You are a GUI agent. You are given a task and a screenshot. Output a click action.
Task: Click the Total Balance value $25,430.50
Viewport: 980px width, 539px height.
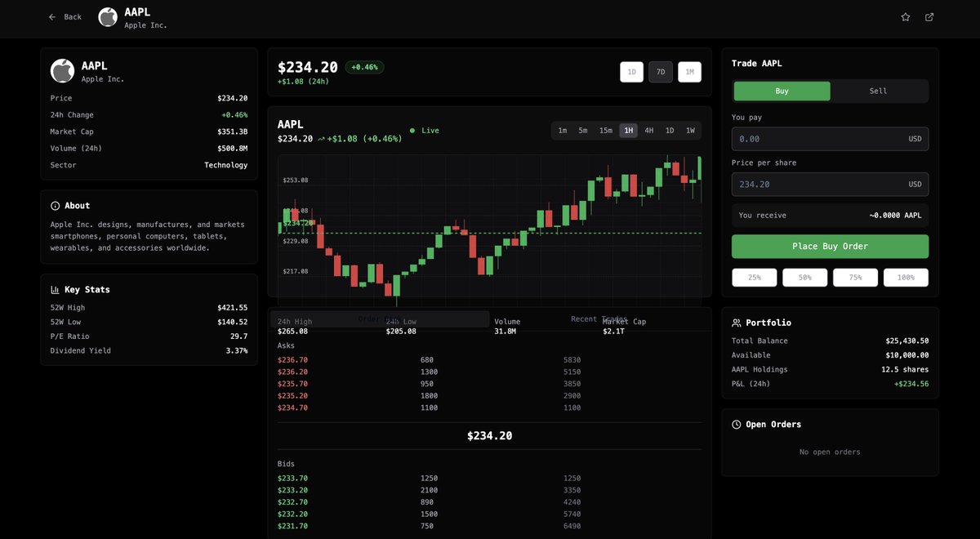pos(906,341)
